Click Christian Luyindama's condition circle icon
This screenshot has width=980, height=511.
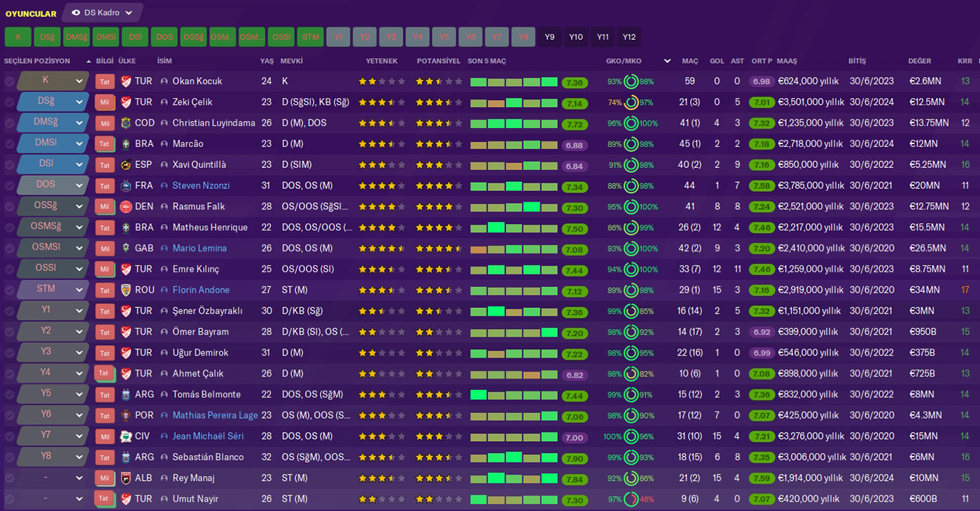click(631, 123)
